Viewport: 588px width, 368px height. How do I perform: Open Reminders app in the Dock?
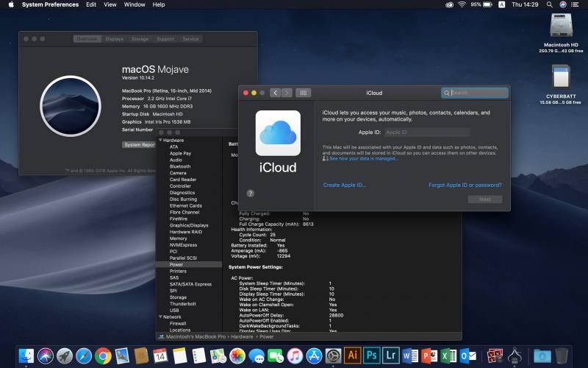click(198, 356)
